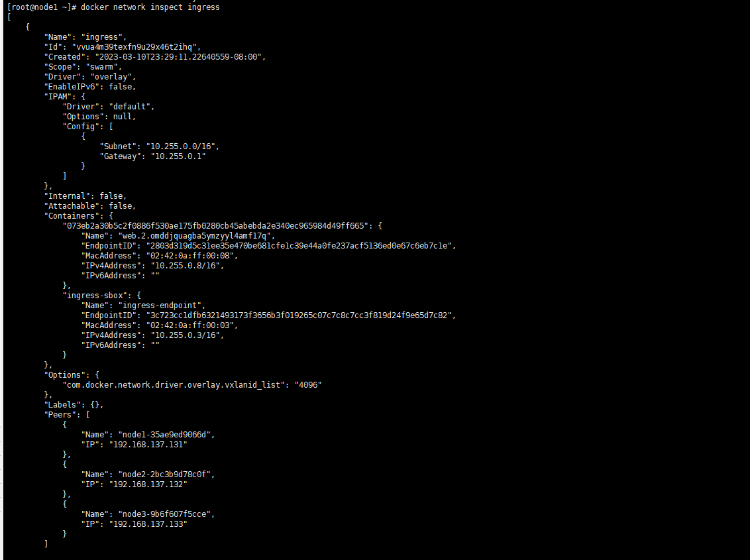Click the ingress-sbox key
This screenshot has width=750, height=560.
pyautogui.click(x=95, y=296)
